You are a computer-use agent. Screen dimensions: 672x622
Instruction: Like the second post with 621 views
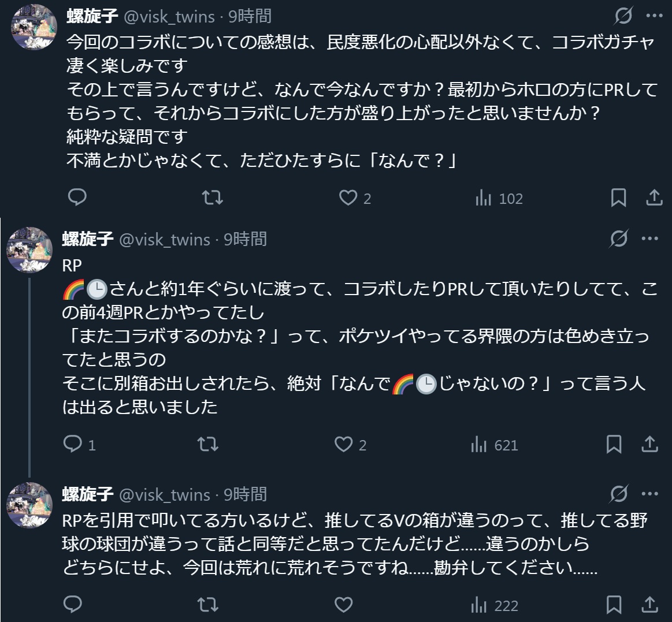click(344, 444)
